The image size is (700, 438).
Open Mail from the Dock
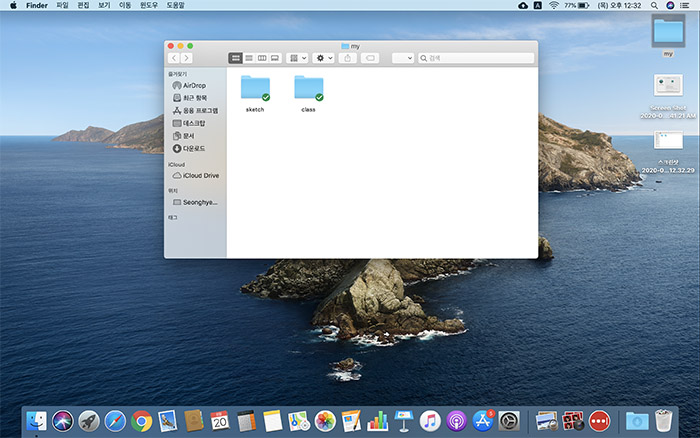pyautogui.click(x=168, y=421)
